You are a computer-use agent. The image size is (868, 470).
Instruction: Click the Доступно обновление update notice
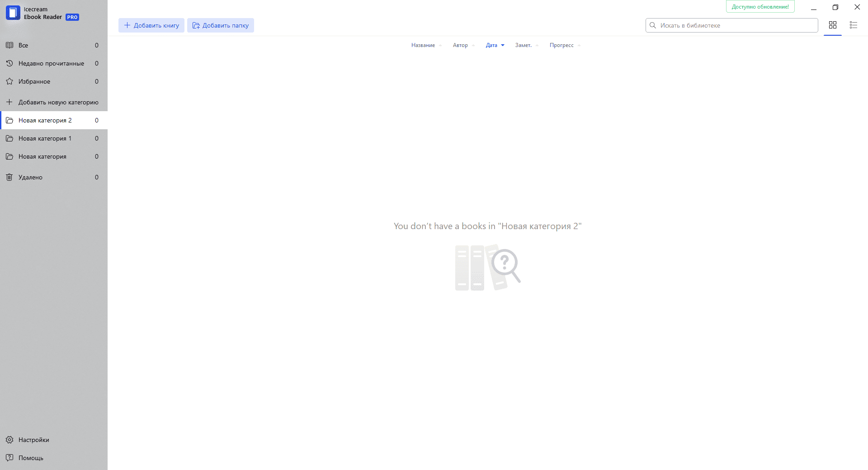click(x=760, y=7)
